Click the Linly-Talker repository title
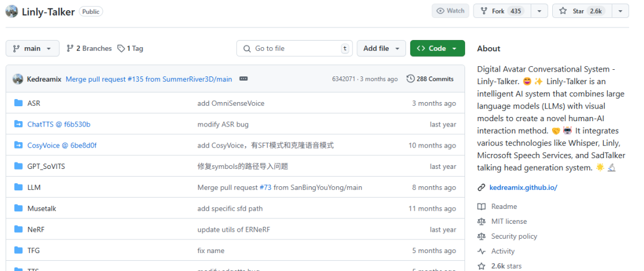This screenshot has width=644, height=271. pyautogui.click(x=48, y=12)
